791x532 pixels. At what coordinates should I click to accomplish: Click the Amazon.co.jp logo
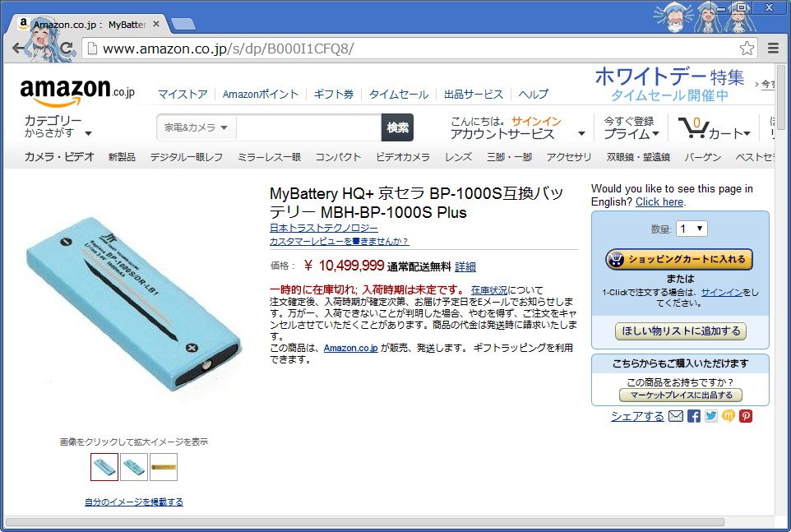tap(77, 90)
